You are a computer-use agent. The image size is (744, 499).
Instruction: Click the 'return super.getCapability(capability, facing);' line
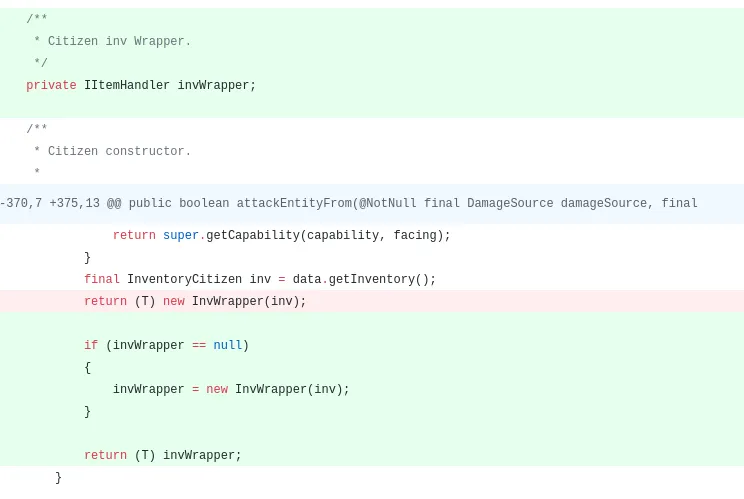click(x=372, y=235)
